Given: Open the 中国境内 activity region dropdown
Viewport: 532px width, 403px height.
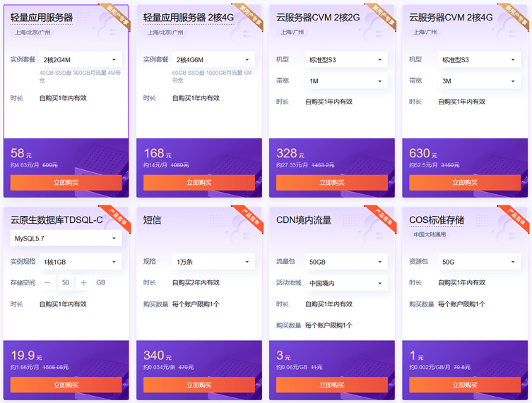Looking at the screenshot, I should tap(346, 283).
